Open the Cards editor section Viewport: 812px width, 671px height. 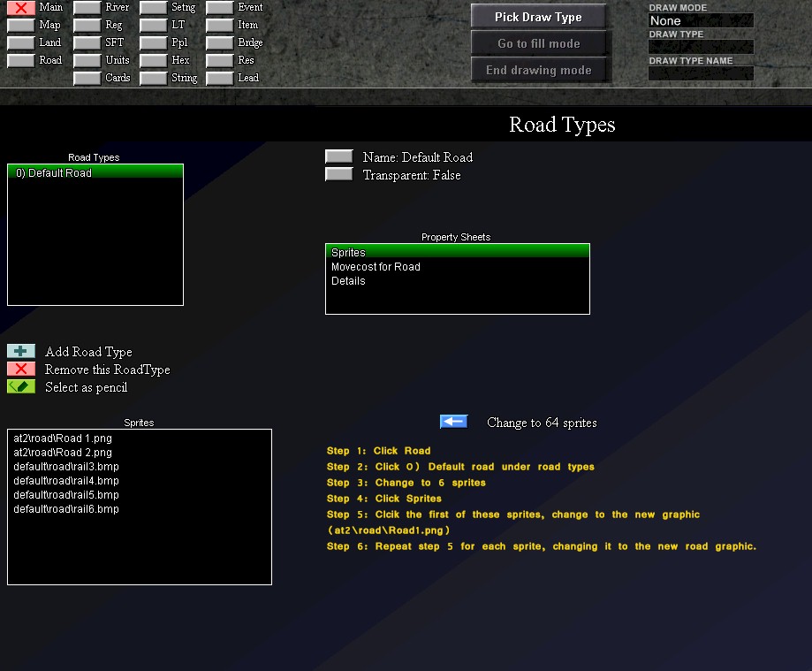(x=87, y=78)
